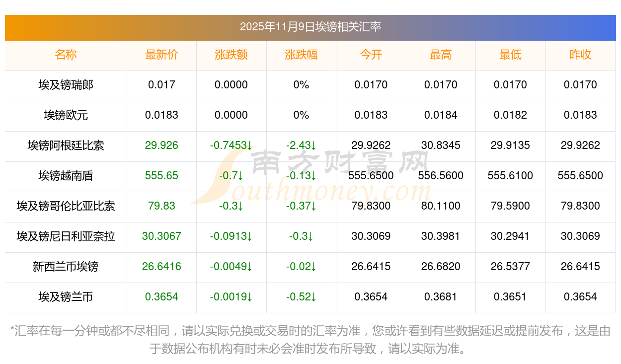
Task: Click latest price 30.3067 for 埃及镑尼日利亚奈拉
Action: pos(161,236)
